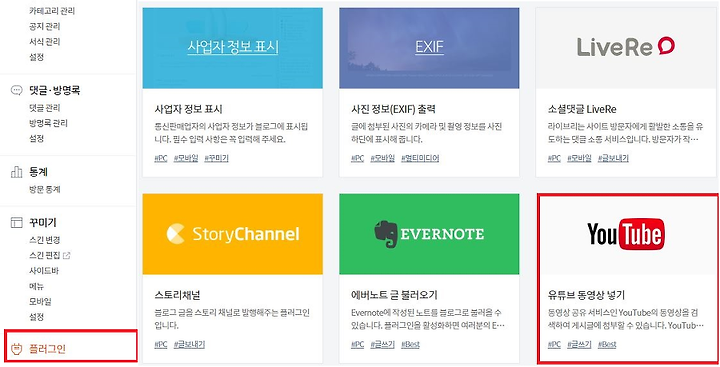Image resolution: width=720 pixels, height=367 pixels.
Task: Click the EXIF purple banner
Action: coord(429,48)
